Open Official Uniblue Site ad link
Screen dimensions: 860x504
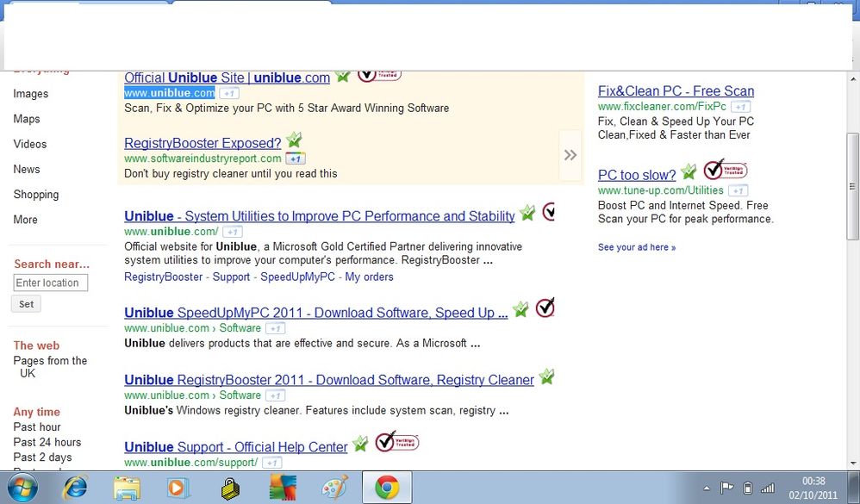[227, 78]
